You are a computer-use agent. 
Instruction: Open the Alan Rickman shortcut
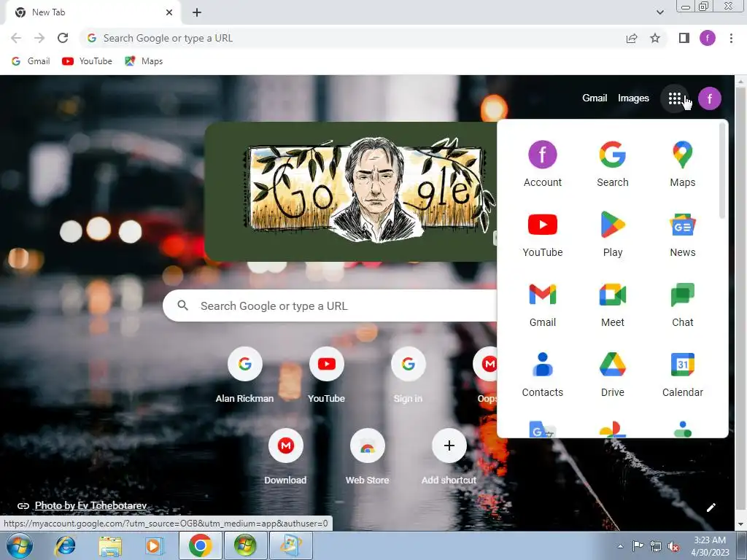pos(245,376)
